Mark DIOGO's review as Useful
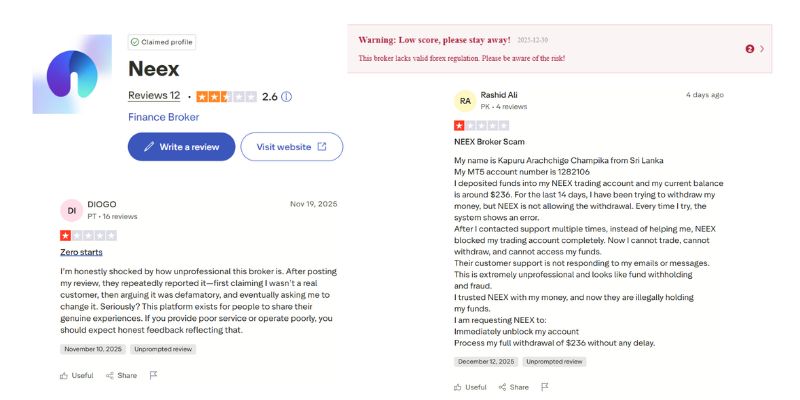800x400 pixels. (77, 375)
